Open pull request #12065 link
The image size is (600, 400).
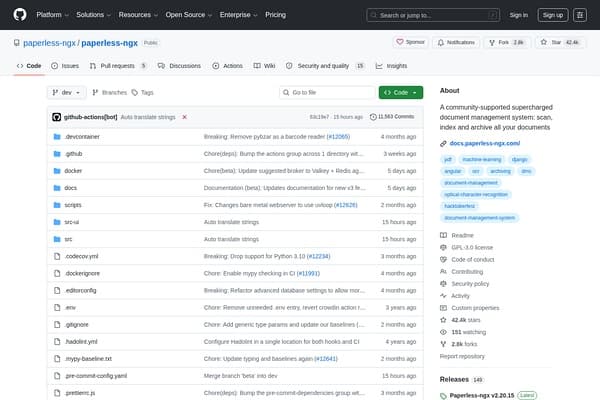coord(338,137)
